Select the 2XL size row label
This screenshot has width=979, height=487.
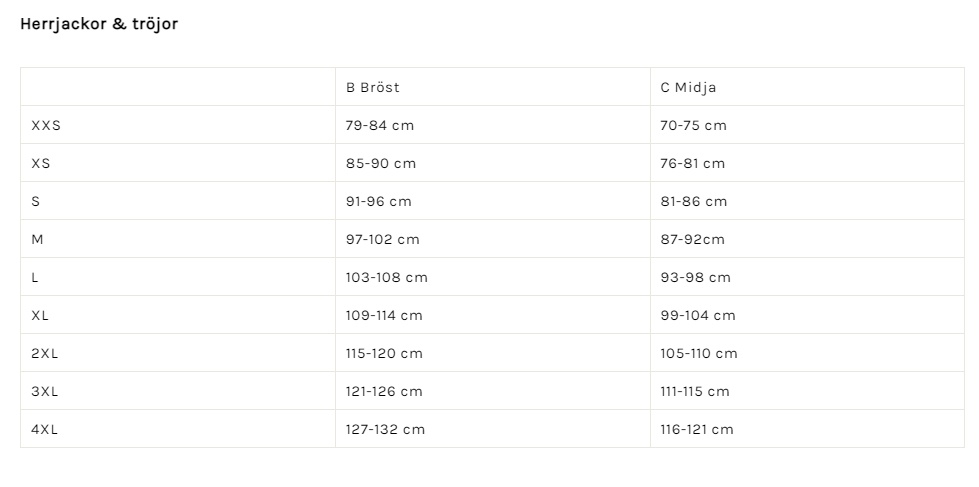point(45,353)
